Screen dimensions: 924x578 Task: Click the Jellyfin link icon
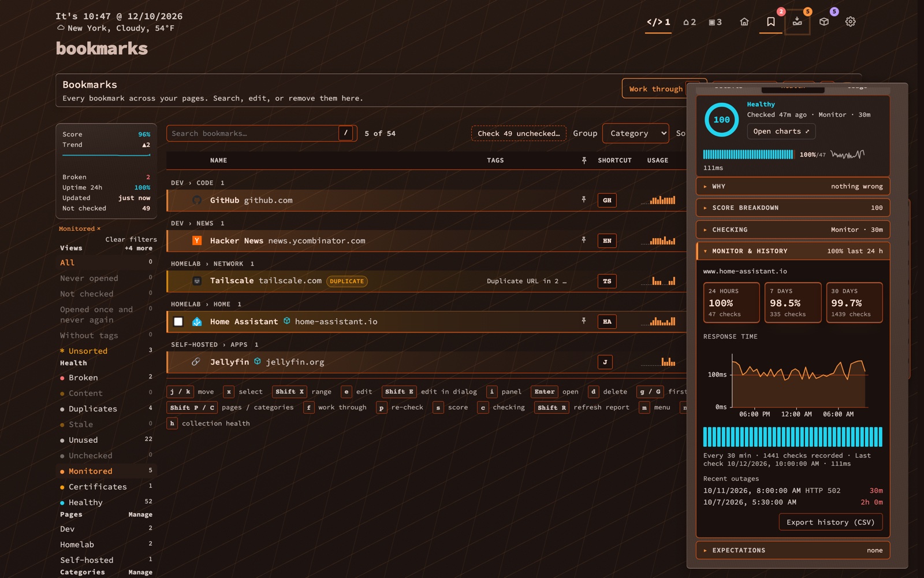coord(196,362)
